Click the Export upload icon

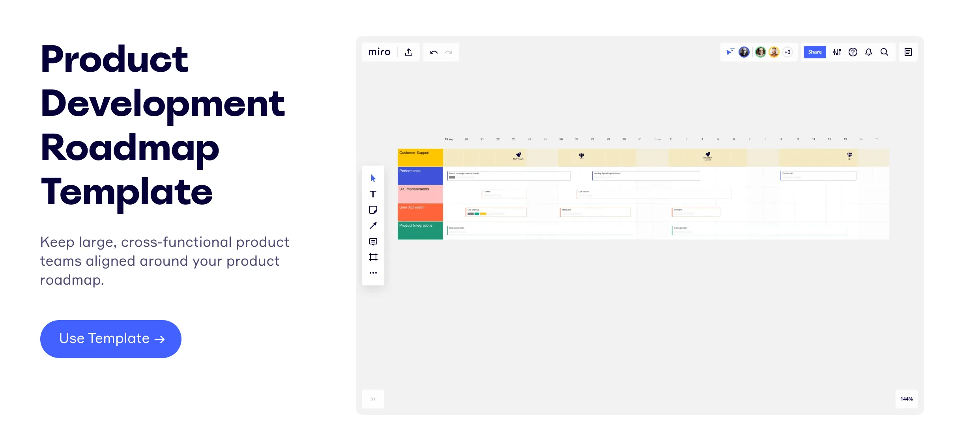tap(409, 52)
